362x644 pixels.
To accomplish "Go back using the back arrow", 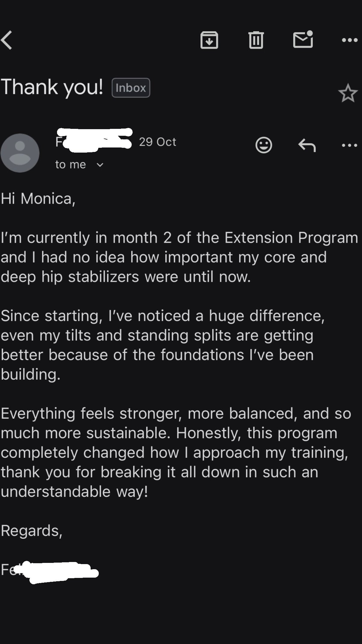I will (x=7, y=40).
